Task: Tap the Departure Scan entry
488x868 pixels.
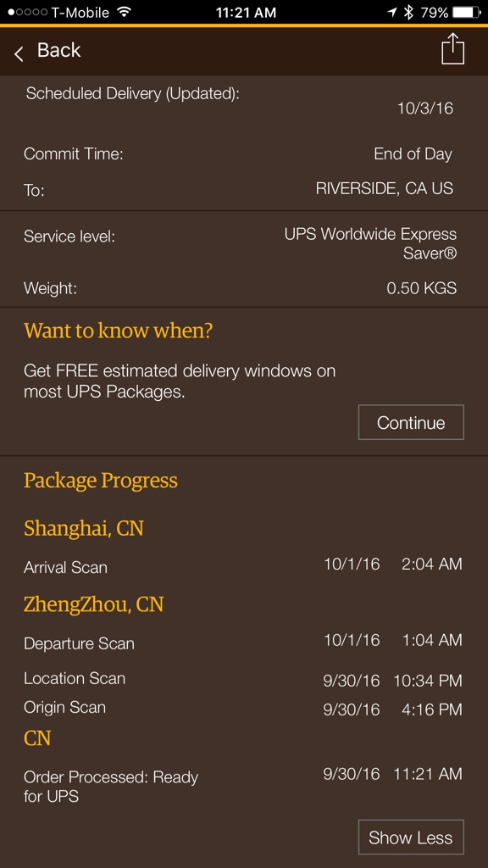Action: pos(79,643)
